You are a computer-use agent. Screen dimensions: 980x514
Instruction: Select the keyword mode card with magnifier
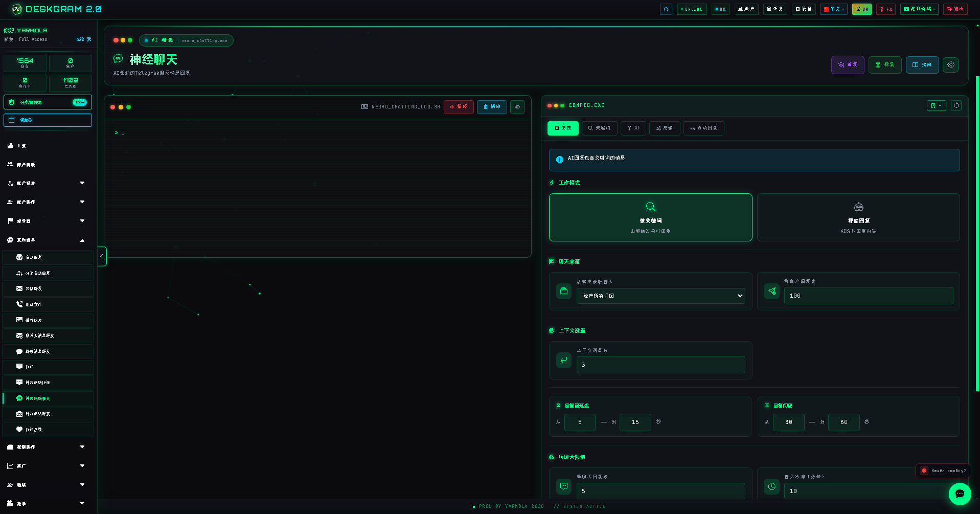651,217
